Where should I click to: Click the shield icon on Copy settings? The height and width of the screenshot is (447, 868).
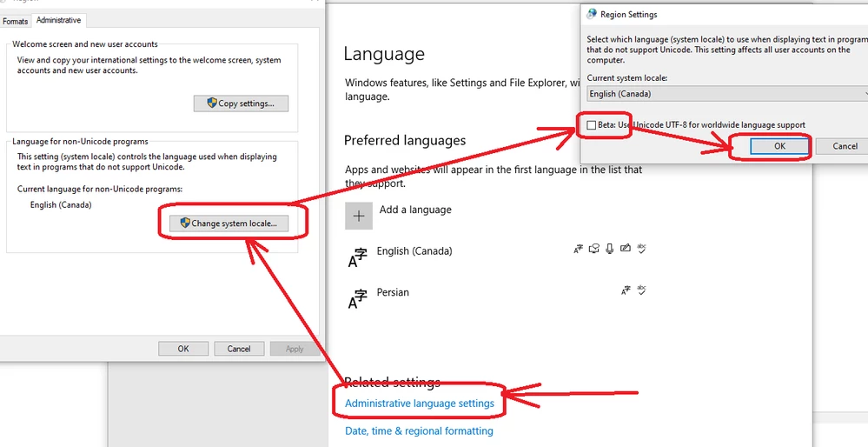212,103
